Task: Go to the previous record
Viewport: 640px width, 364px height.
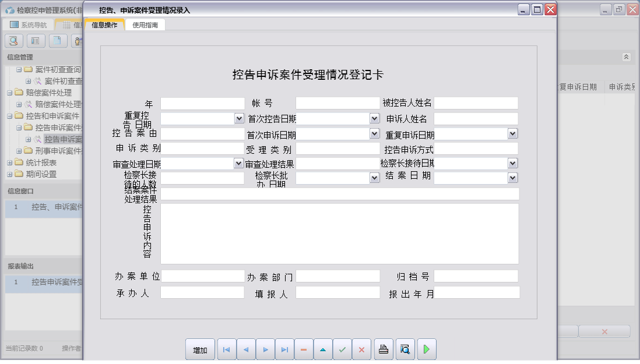Action: click(x=246, y=349)
